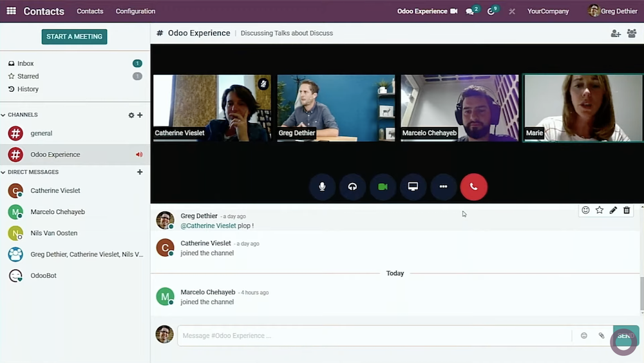Delete message with the trash icon

[627, 210]
